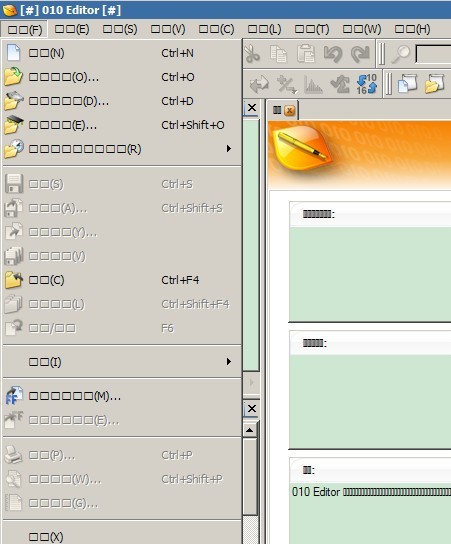Choose the (M)... entry with FF icon
Image resolution: width=451 pixels, height=544 pixels.
(122, 396)
